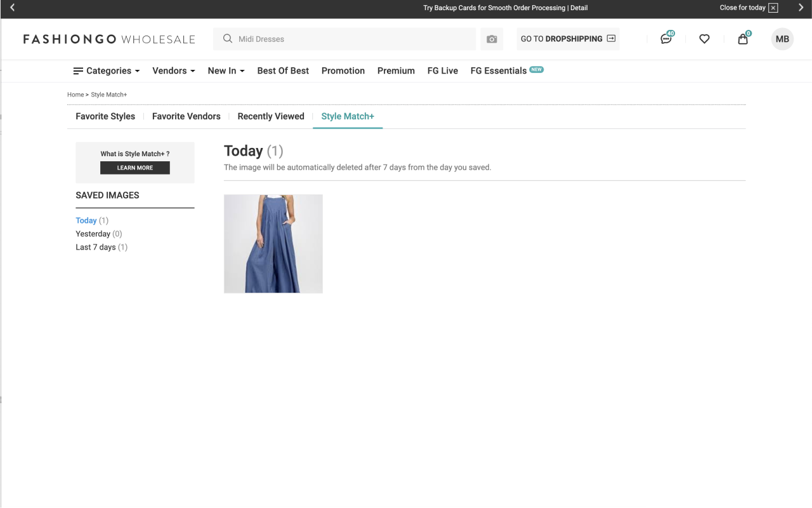The height and width of the screenshot is (508, 812).
Task: Focus the Midi Dresses search field
Action: 344,39
